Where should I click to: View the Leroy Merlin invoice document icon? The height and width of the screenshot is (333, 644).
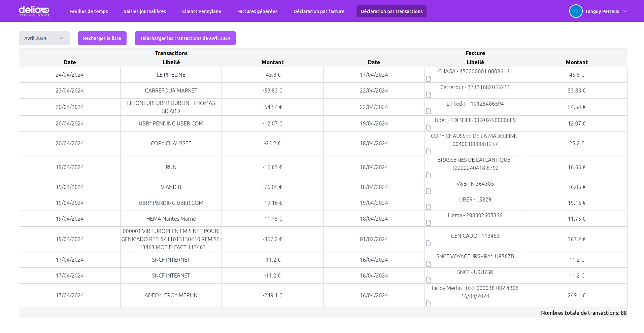[x=429, y=303]
